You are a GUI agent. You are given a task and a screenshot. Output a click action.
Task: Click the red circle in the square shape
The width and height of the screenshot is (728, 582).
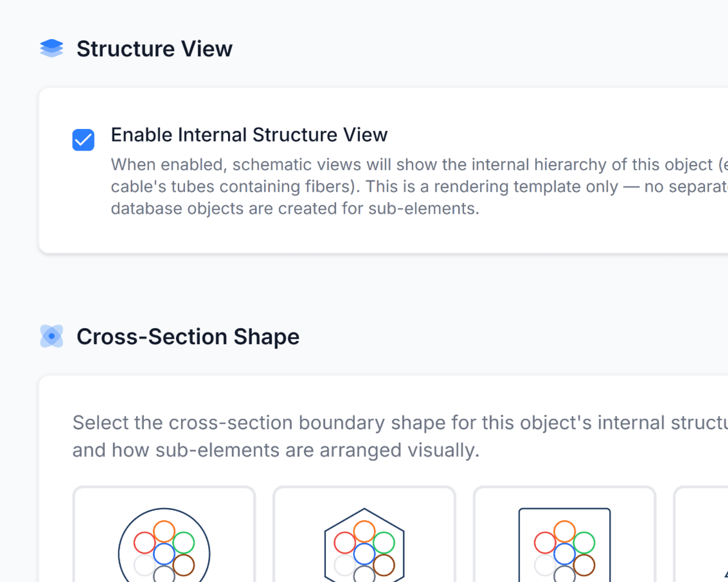(x=545, y=542)
